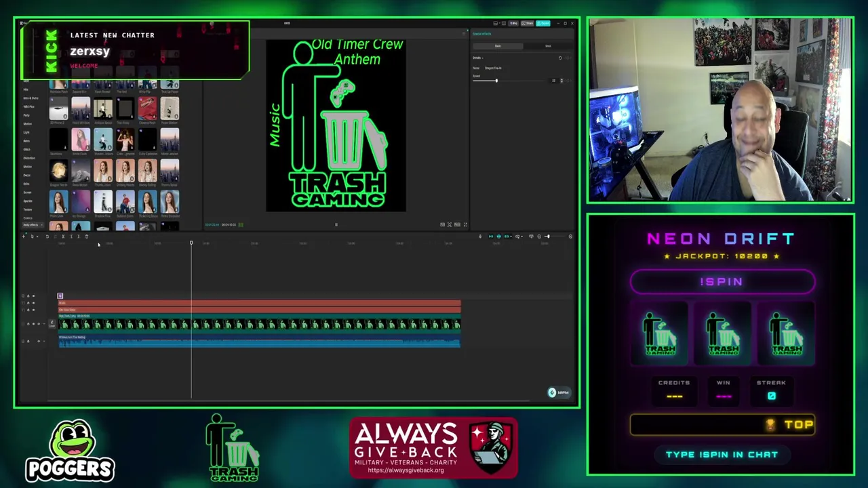Delete the right portion with trim-right tool

coord(79,237)
